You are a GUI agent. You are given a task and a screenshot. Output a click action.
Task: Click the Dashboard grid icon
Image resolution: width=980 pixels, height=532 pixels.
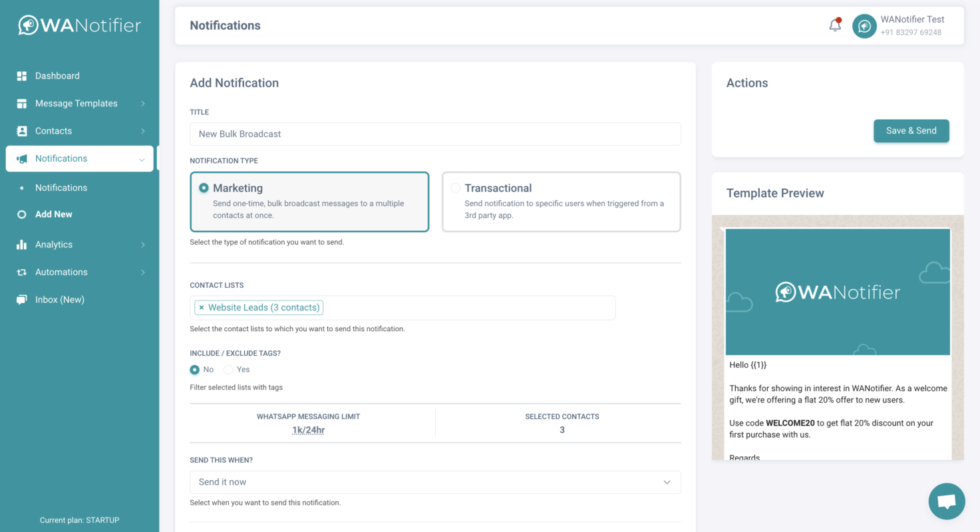[x=22, y=76]
